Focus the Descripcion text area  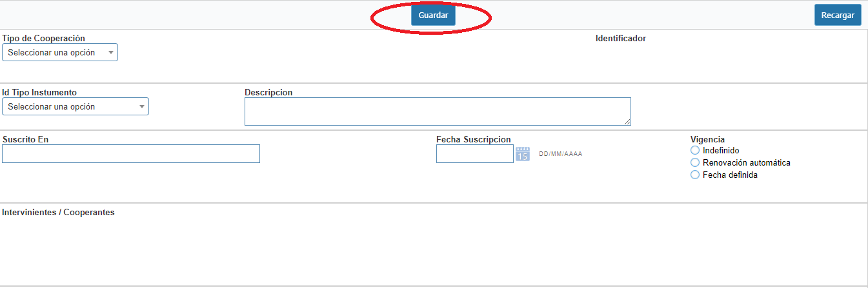click(438, 111)
